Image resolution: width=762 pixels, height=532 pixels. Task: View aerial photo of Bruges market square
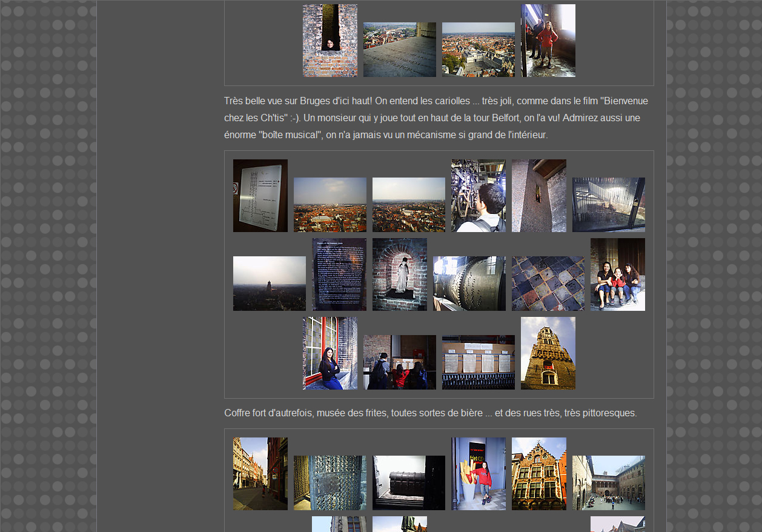[478, 50]
